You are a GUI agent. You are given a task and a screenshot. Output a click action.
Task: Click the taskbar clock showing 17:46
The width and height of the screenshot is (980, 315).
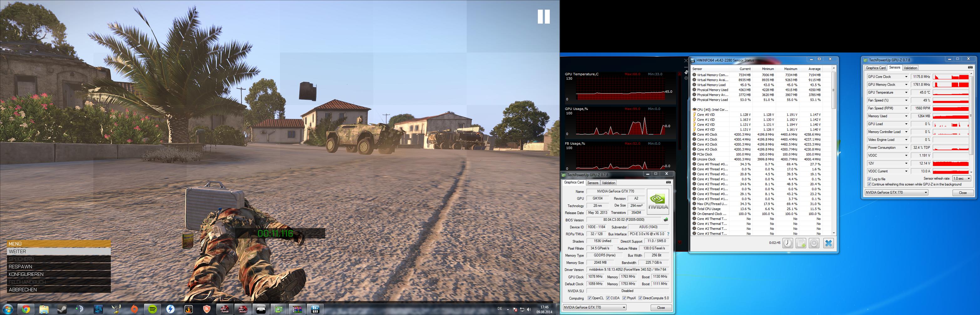tap(544, 309)
